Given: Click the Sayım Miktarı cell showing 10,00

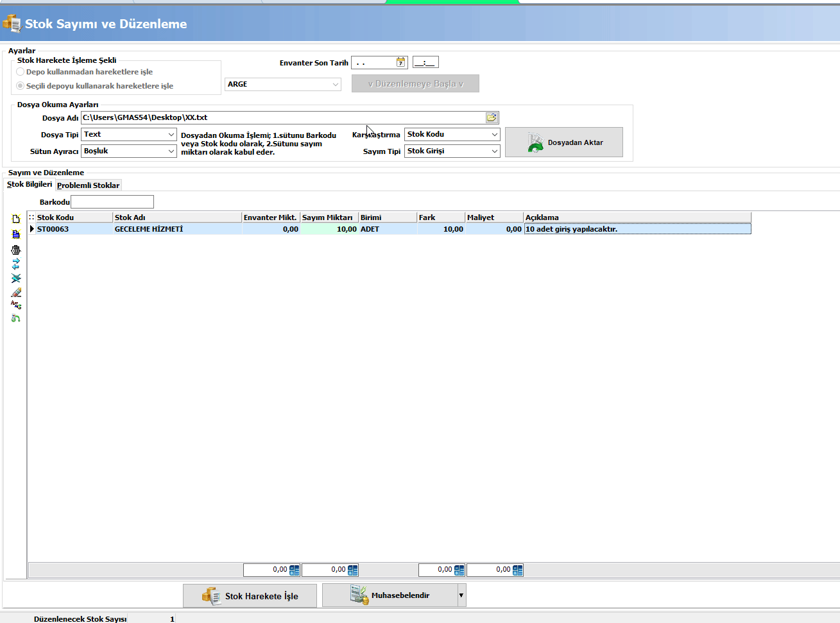Looking at the screenshot, I should [329, 229].
